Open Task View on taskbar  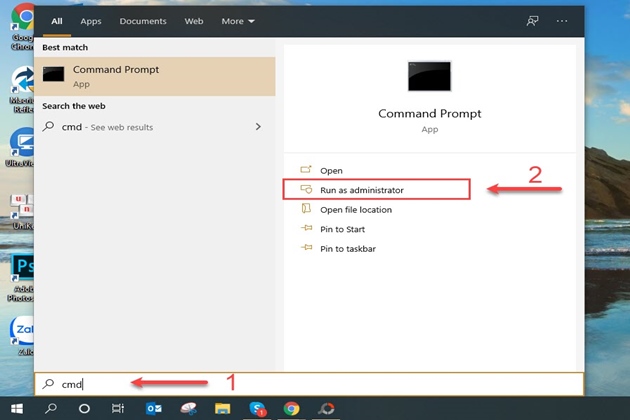(118, 409)
